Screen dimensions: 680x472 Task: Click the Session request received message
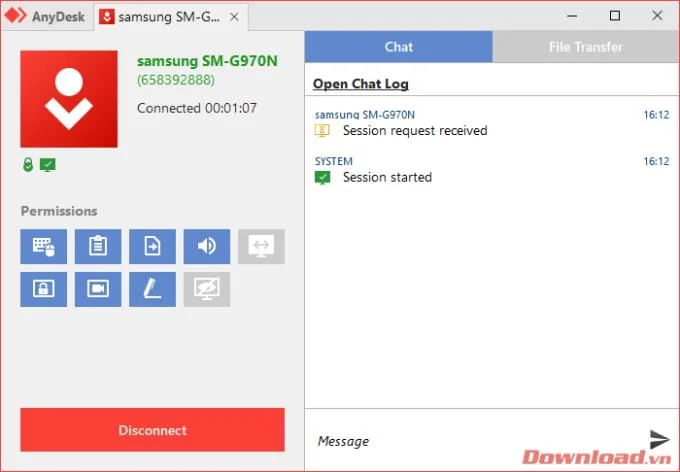tap(415, 131)
